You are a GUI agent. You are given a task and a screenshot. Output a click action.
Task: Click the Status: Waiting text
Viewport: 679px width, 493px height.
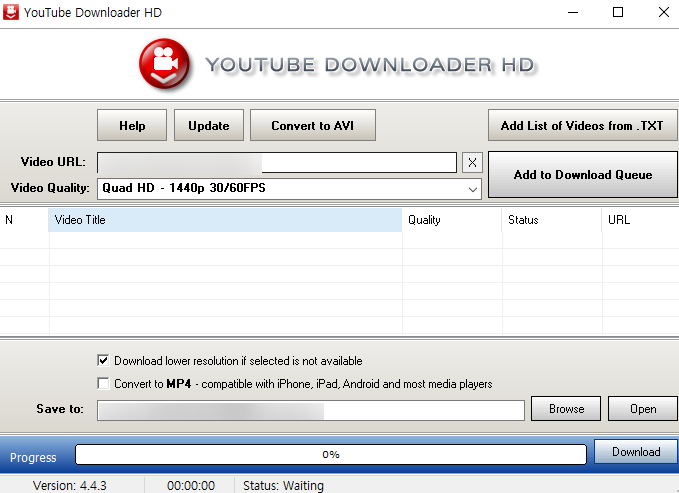(283, 486)
